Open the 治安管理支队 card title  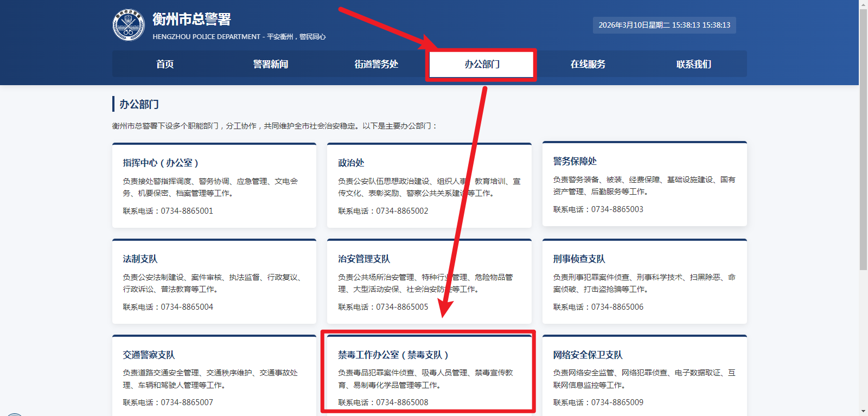click(364, 259)
